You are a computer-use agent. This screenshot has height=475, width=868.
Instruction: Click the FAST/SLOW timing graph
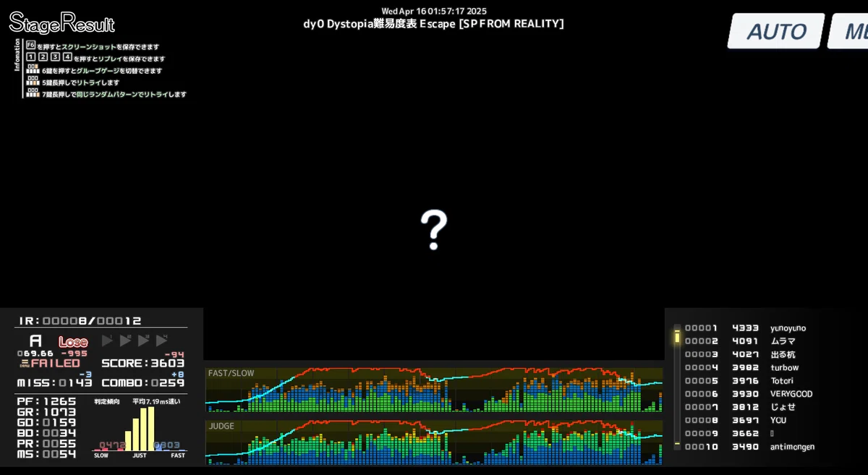pos(434,390)
